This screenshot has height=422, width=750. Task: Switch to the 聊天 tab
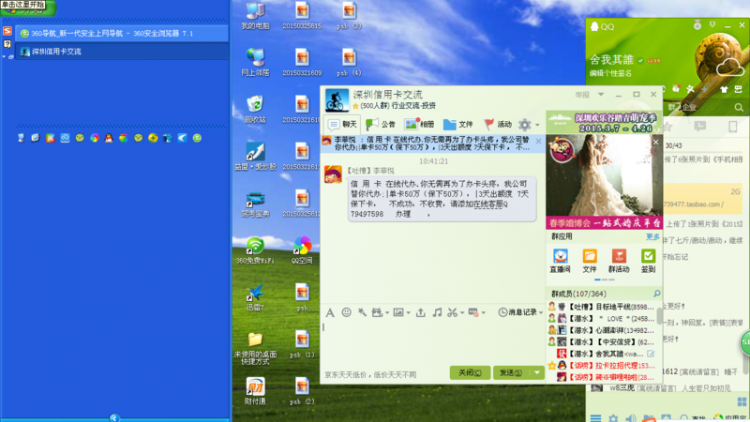pos(342,124)
